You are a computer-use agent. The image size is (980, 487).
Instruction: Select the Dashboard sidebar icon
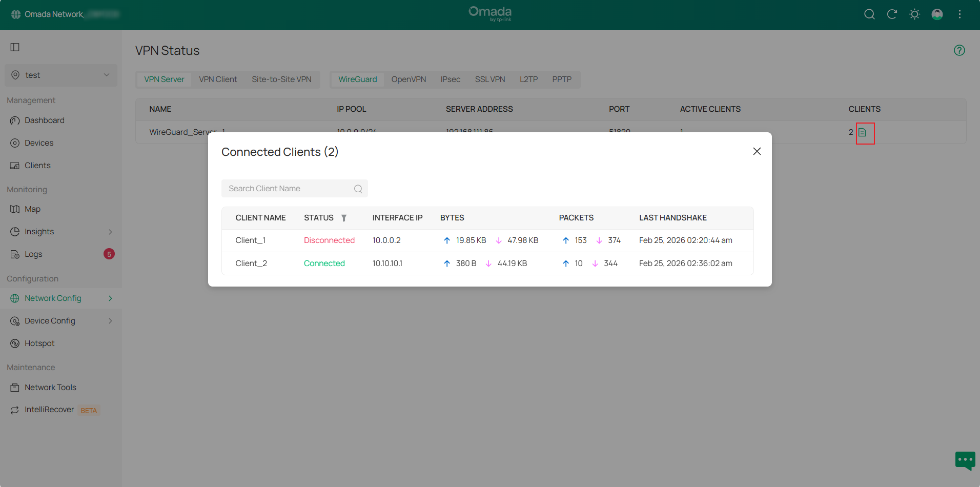pos(15,120)
